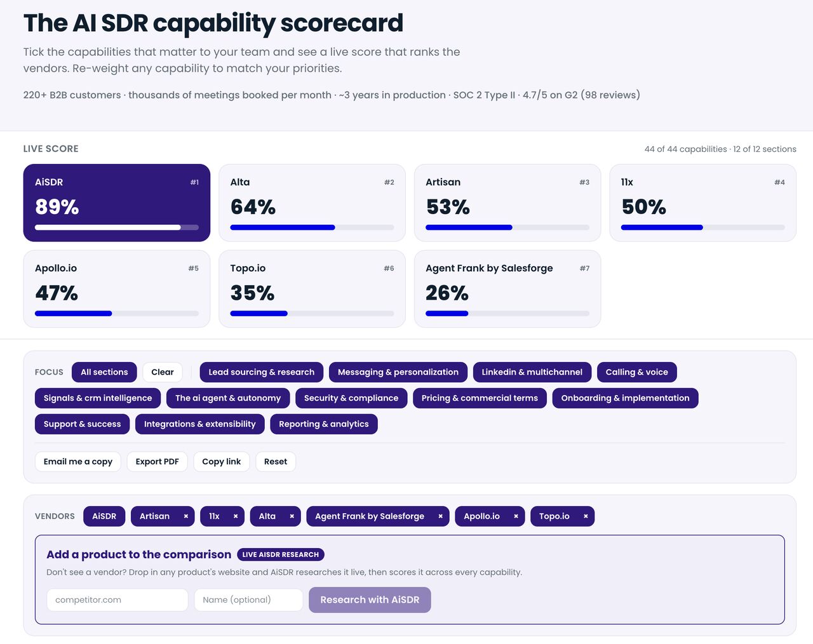
Task: Open Agent Frank by Salesforge score card
Action: [507, 289]
